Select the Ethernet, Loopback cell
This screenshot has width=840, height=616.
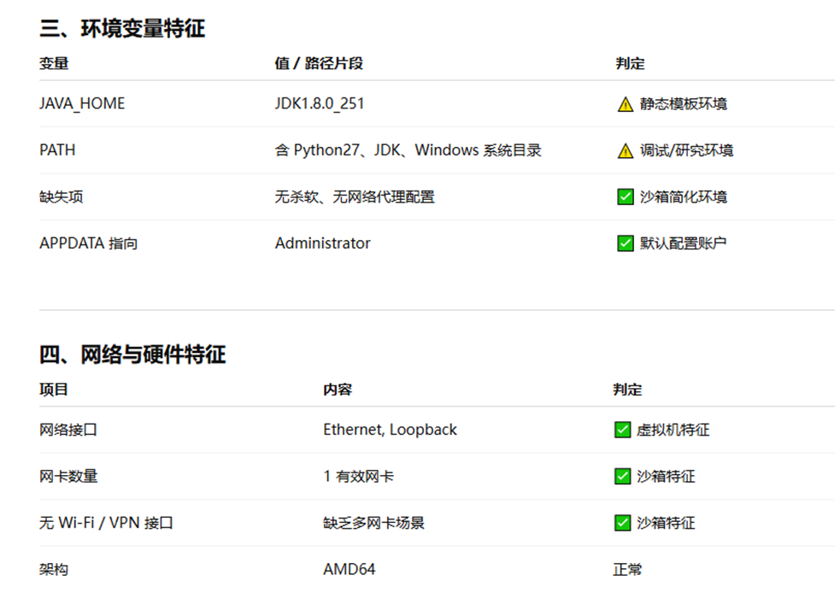pyautogui.click(x=390, y=430)
